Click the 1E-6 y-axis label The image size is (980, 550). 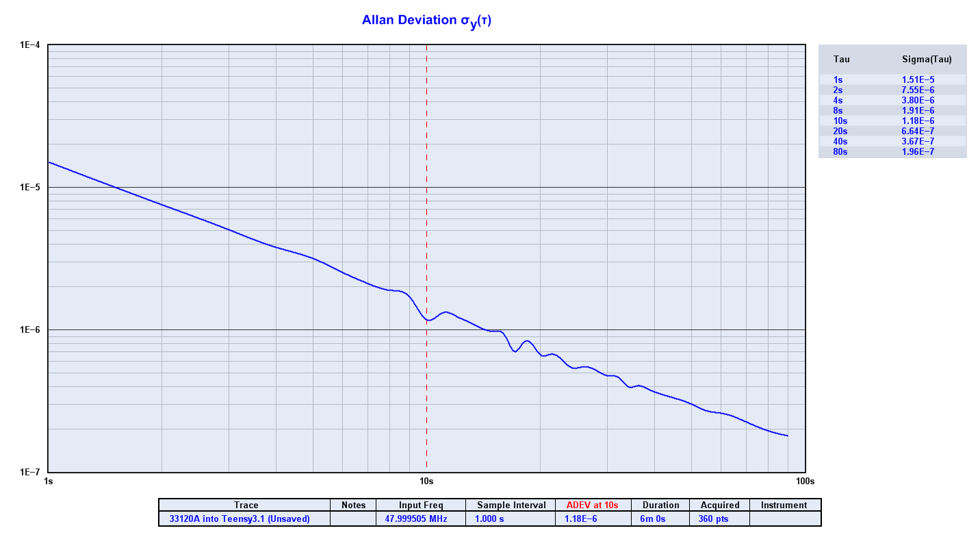pyautogui.click(x=29, y=330)
